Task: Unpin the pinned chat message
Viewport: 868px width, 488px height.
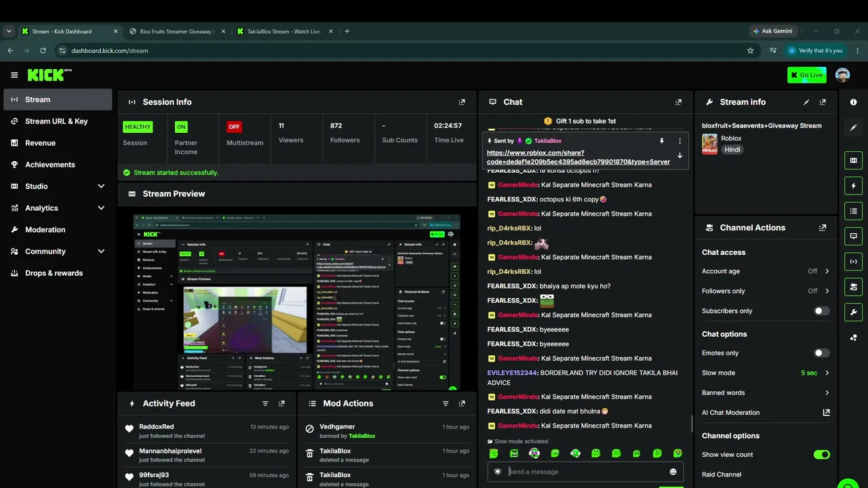Action: click(661, 141)
